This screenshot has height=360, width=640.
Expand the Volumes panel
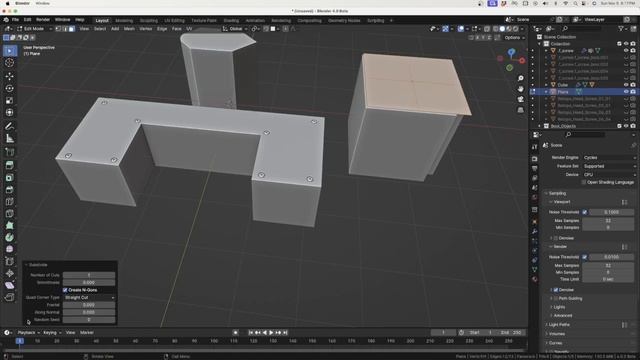556,334
